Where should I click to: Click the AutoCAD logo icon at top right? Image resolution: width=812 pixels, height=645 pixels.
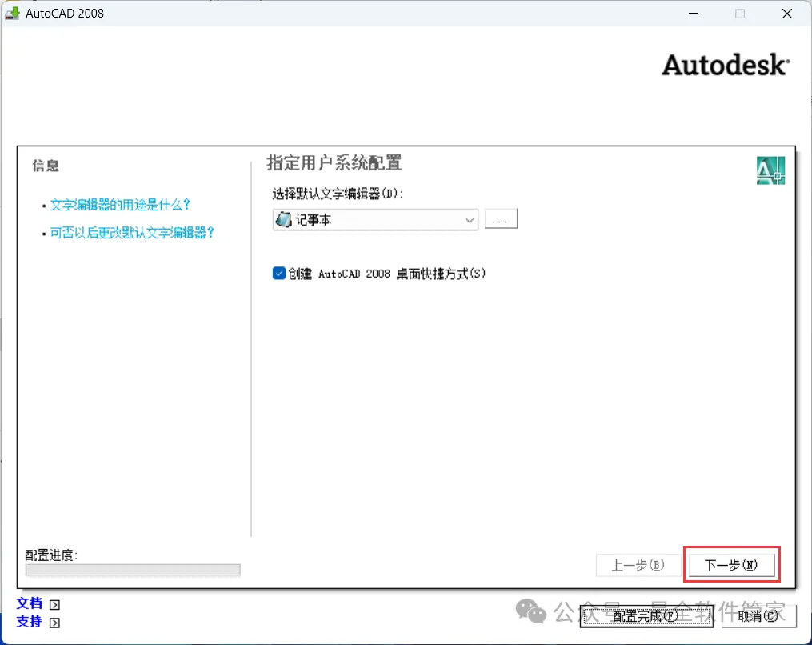770,170
